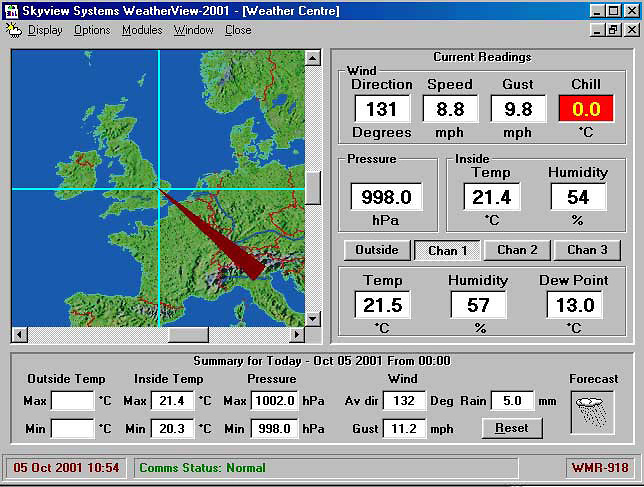The image size is (644, 487).
Task: Click the date-time 05 Oct 2001 10:54
Action: [x=66, y=468]
